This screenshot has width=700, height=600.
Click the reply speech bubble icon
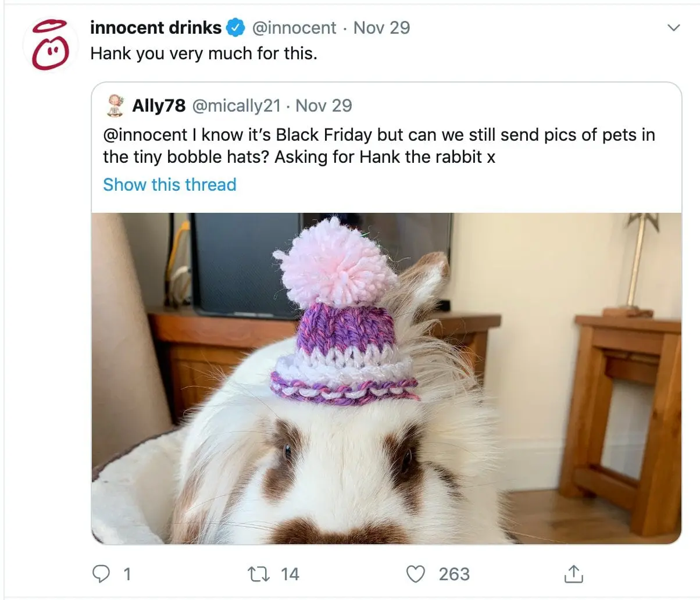(x=101, y=574)
